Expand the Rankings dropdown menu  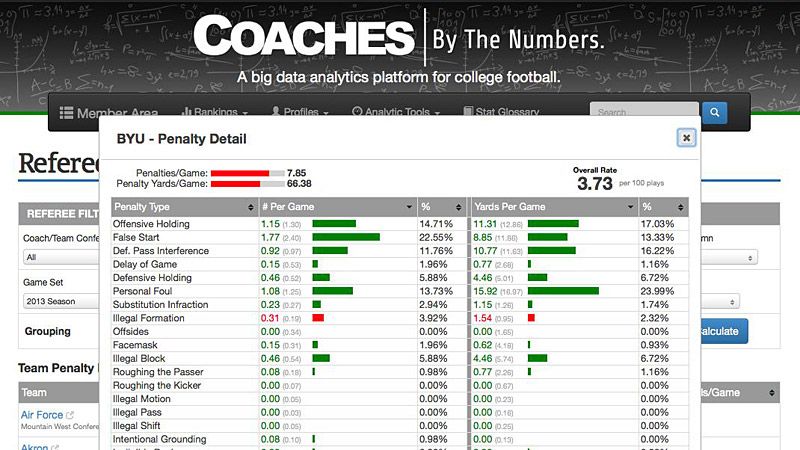(x=215, y=112)
